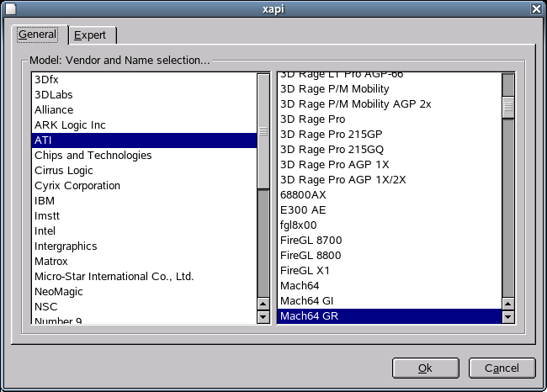Select model 68800AX
Screen dimensions: 547x392
pyautogui.click(x=390, y=195)
